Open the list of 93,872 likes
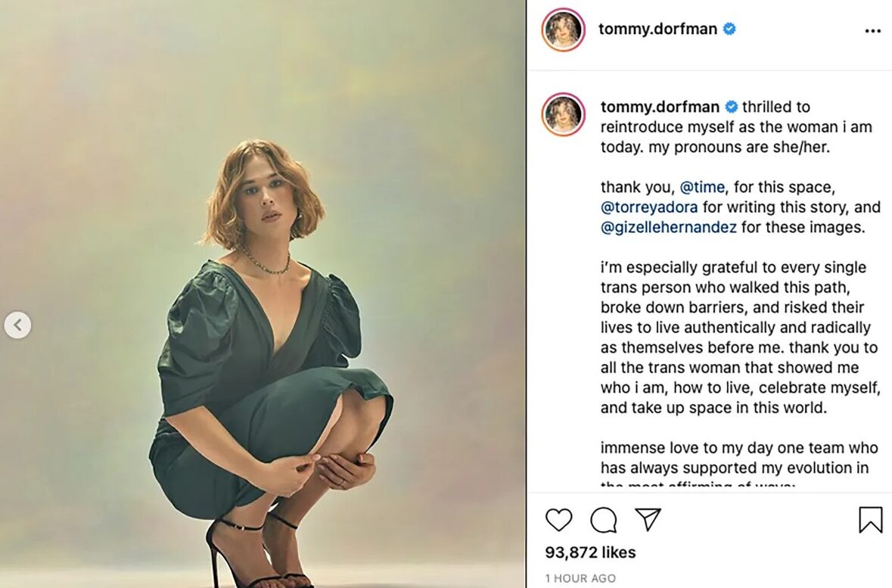The height and width of the screenshot is (588, 892). coord(589,552)
